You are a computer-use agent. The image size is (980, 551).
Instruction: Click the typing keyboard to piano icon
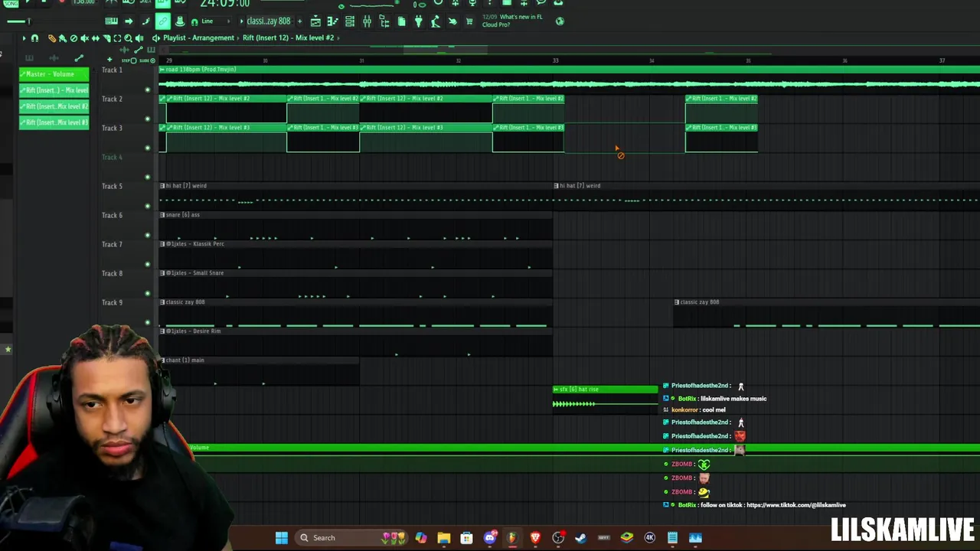pos(111,21)
